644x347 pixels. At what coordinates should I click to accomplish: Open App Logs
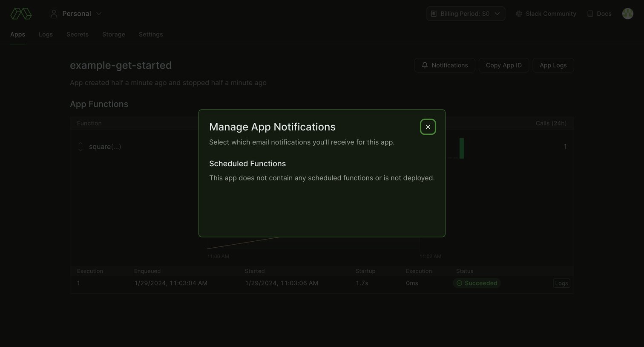[x=553, y=65]
